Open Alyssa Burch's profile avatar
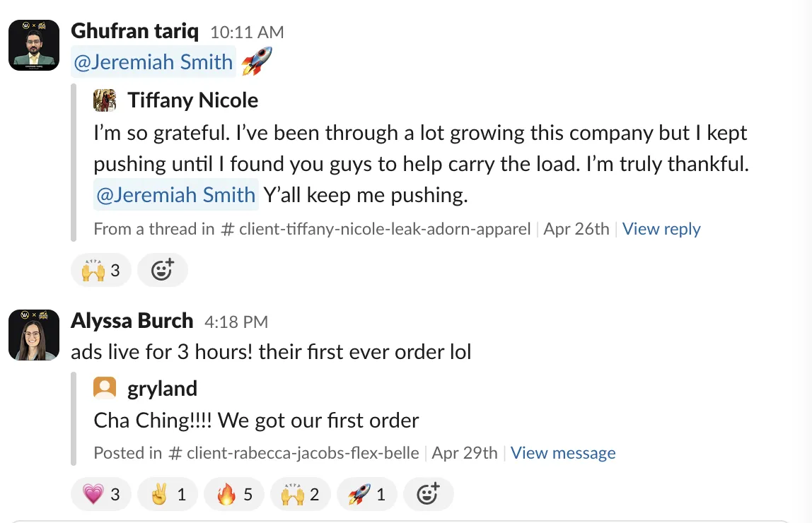Viewport: 812px width, 523px height. click(34, 335)
